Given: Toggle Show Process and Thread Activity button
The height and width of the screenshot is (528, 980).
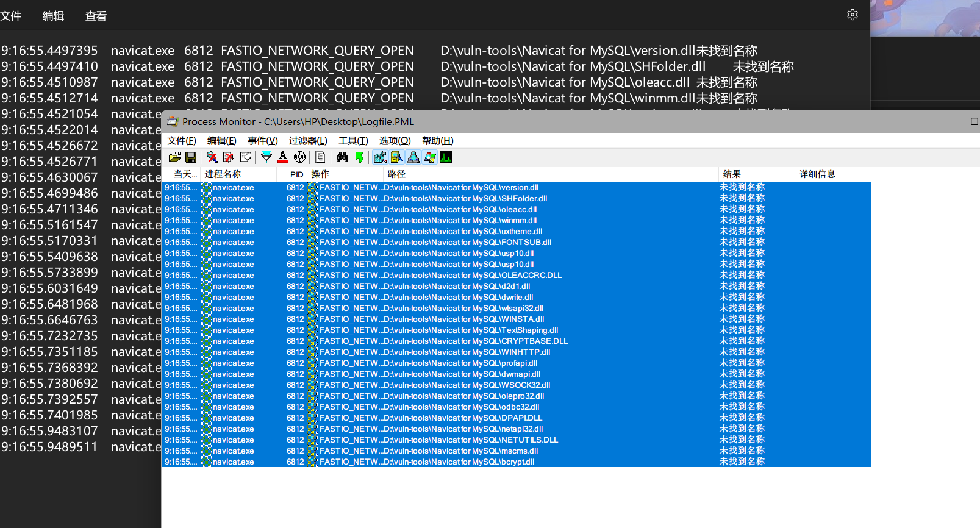Looking at the screenshot, I should [429, 157].
